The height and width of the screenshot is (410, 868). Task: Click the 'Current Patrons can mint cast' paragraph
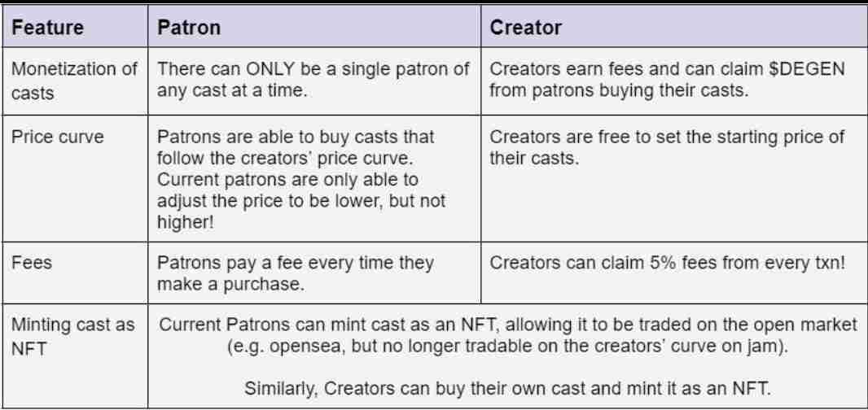tap(507, 335)
